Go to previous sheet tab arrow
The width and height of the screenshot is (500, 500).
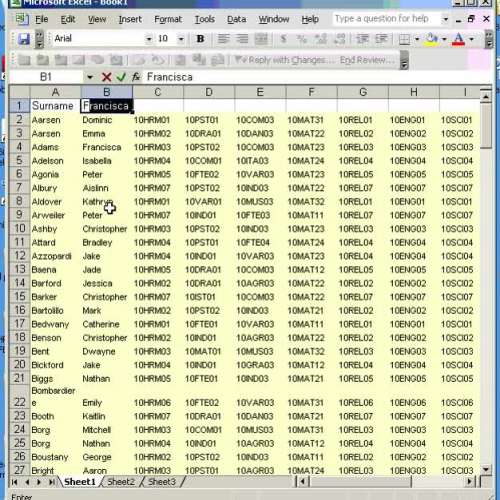click(x=27, y=482)
